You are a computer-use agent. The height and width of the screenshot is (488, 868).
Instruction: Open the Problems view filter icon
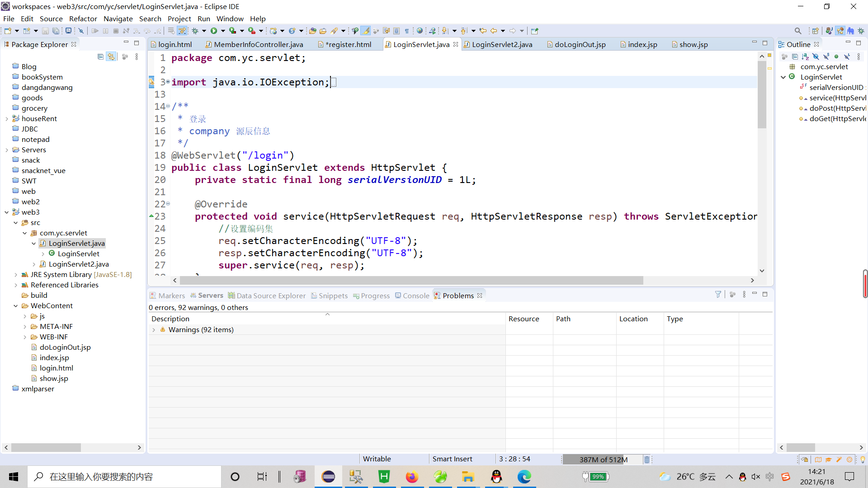coord(718,295)
